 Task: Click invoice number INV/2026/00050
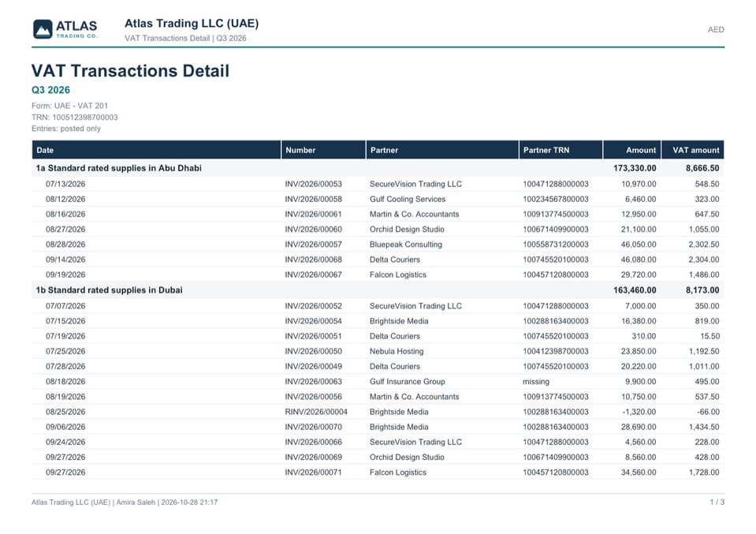[314, 351]
